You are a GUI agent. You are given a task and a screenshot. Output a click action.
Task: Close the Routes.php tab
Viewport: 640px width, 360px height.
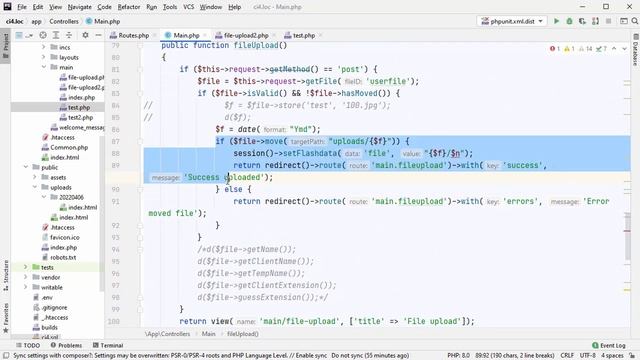point(155,36)
